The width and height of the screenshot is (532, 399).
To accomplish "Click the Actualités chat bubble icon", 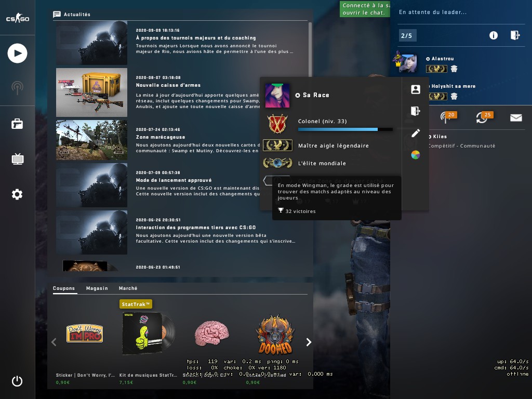I will 57,14.
